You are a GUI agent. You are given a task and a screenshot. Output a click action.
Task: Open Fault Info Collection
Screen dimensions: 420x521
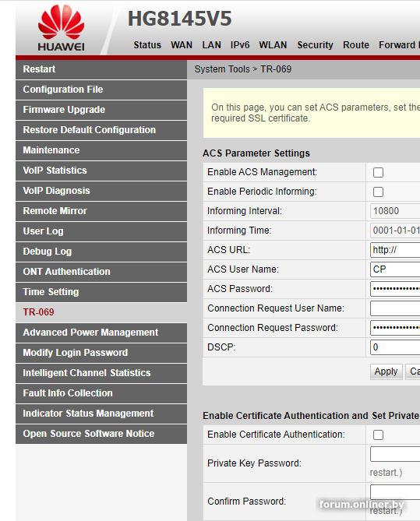101,394
